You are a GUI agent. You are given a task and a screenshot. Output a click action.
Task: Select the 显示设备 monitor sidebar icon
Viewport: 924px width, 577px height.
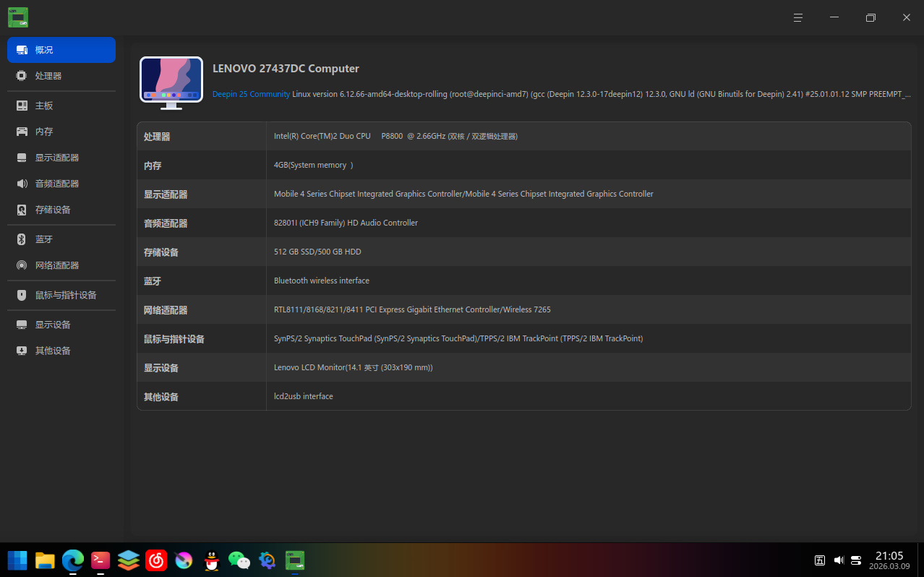pos(22,325)
